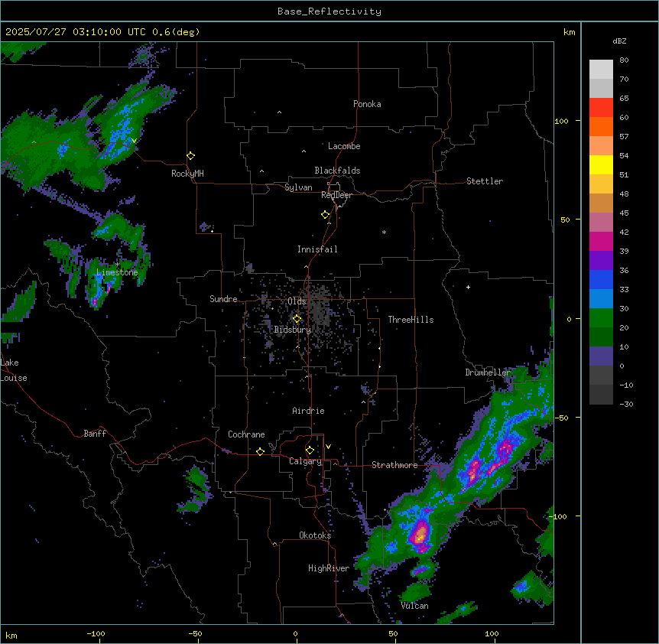Click the Okotoks city label

point(315,535)
